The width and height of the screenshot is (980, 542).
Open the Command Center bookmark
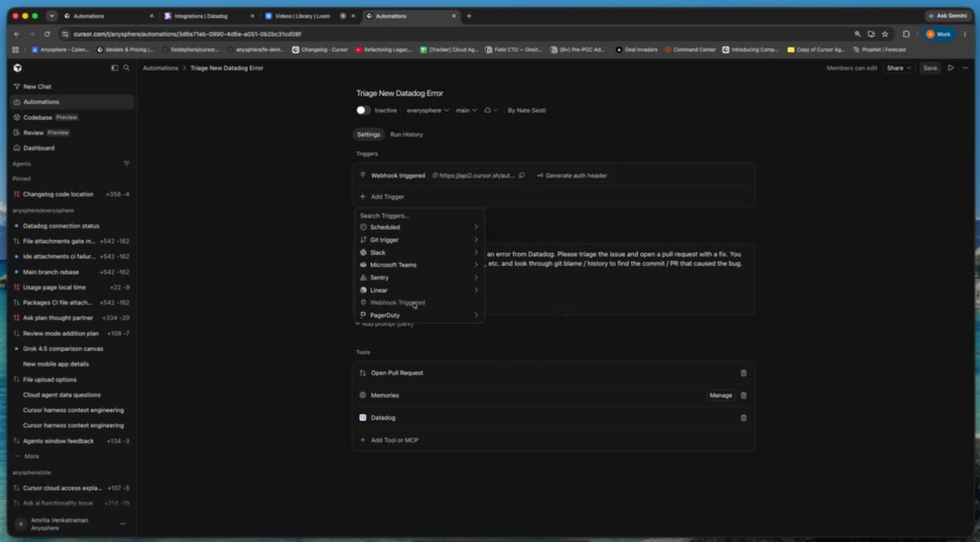[x=690, y=50]
